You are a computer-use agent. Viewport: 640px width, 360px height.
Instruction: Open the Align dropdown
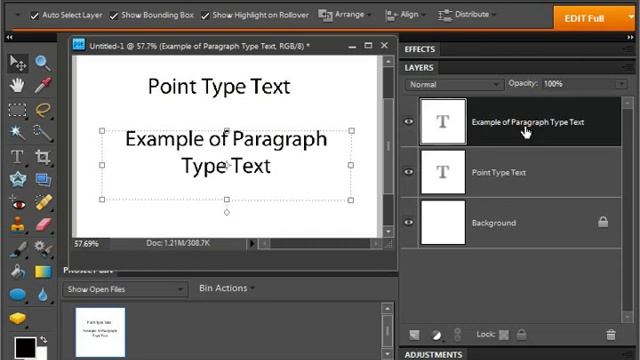point(405,15)
